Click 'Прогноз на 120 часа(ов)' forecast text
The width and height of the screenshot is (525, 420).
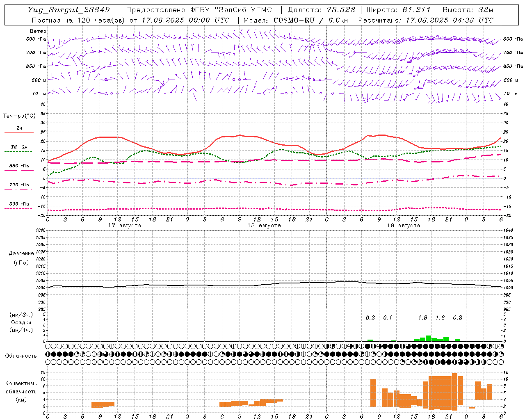coord(79,20)
